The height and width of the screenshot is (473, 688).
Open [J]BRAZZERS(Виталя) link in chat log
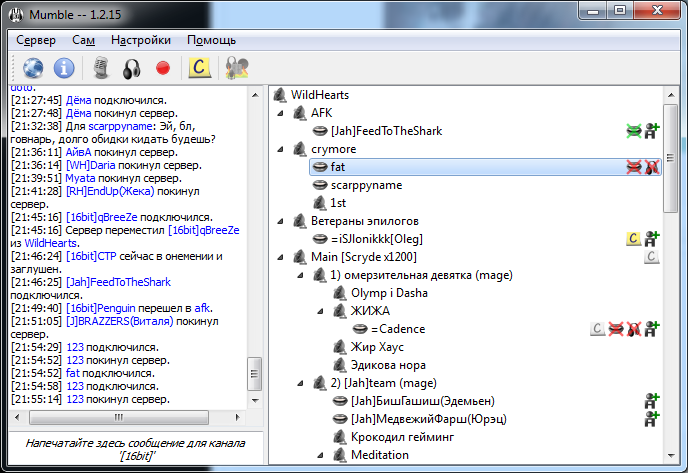tap(120, 322)
